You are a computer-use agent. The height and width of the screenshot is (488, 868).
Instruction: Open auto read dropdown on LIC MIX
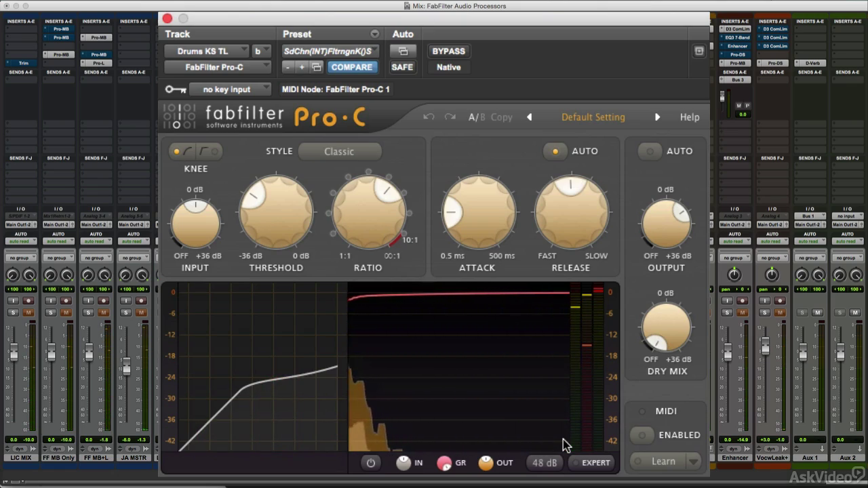(x=21, y=241)
